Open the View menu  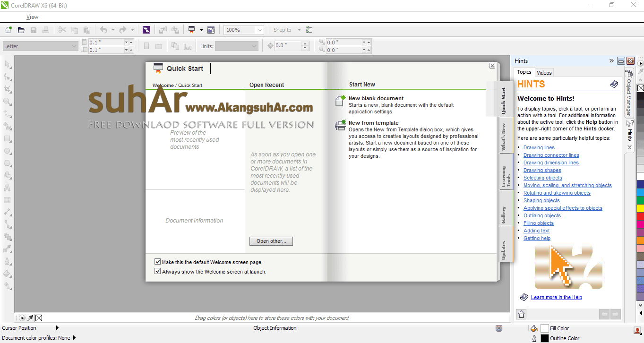click(x=33, y=17)
